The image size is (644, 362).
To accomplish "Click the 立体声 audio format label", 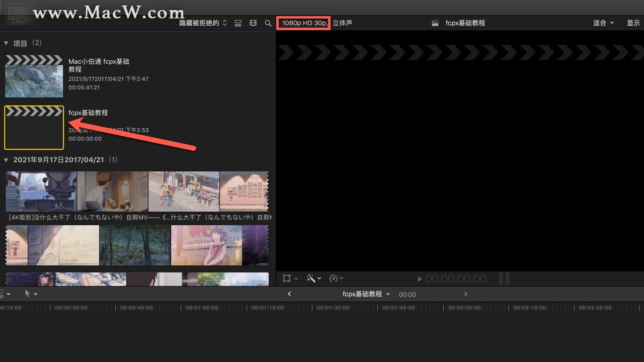I will 343,23.
